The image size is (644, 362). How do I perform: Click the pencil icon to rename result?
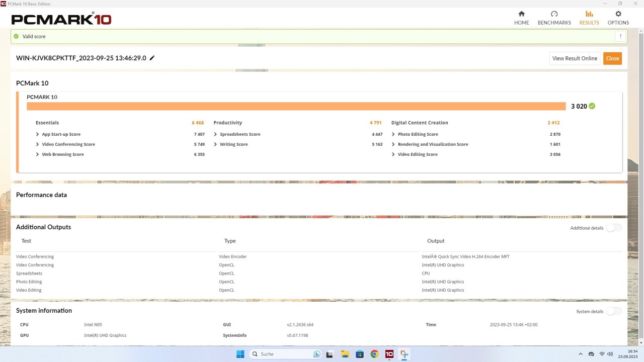pyautogui.click(x=152, y=58)
